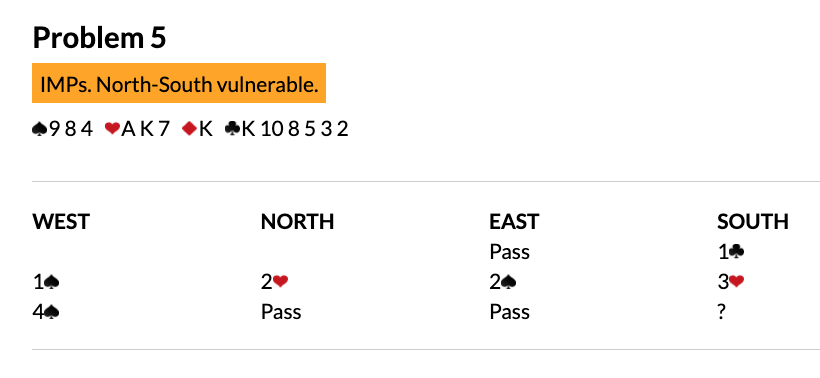Select the NORTH column header

click(297, 222)
